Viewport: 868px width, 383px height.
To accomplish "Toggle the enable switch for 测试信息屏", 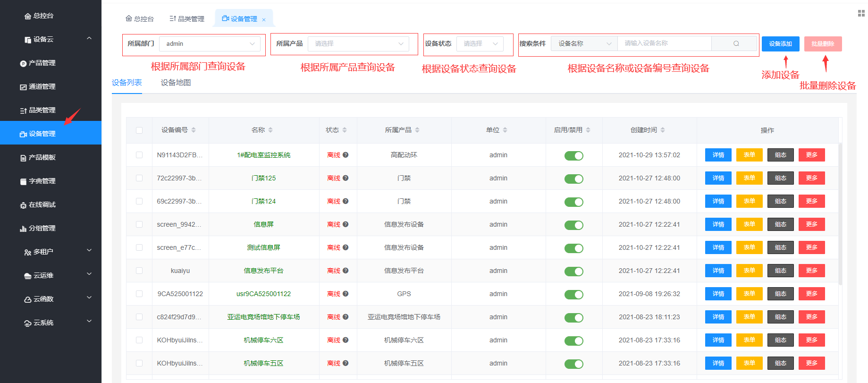I will pyautogui.click(x=574, y=248).
